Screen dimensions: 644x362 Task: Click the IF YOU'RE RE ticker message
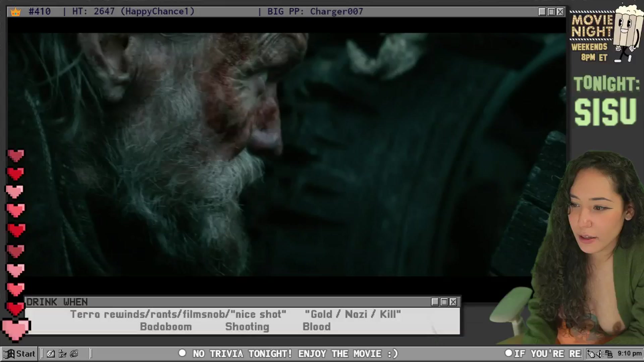[548, 354]
